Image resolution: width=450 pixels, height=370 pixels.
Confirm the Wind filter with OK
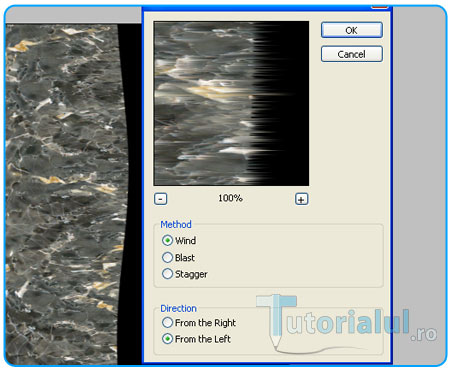(352, 30)
